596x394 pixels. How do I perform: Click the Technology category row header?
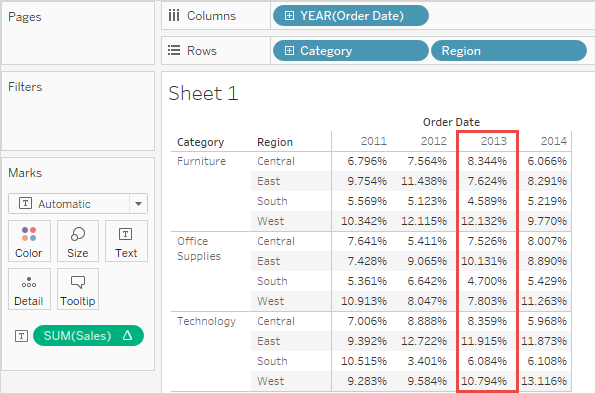click(x=206, y=321)
